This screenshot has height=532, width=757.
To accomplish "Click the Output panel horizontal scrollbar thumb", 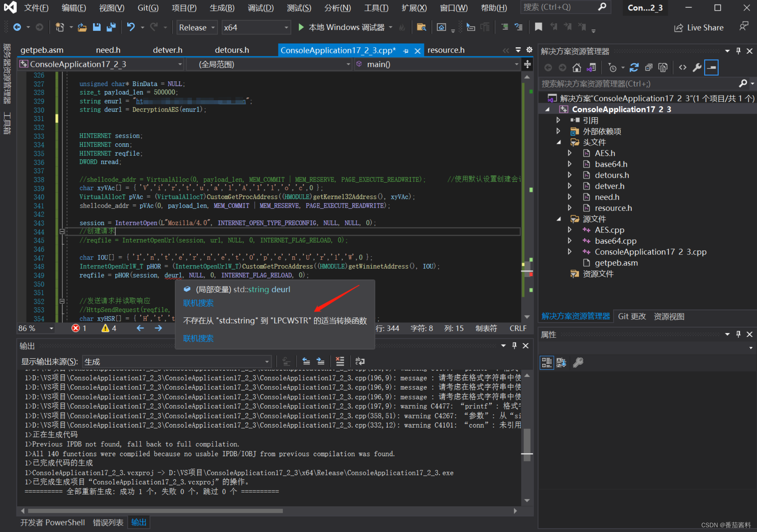I will click(155, 511).
